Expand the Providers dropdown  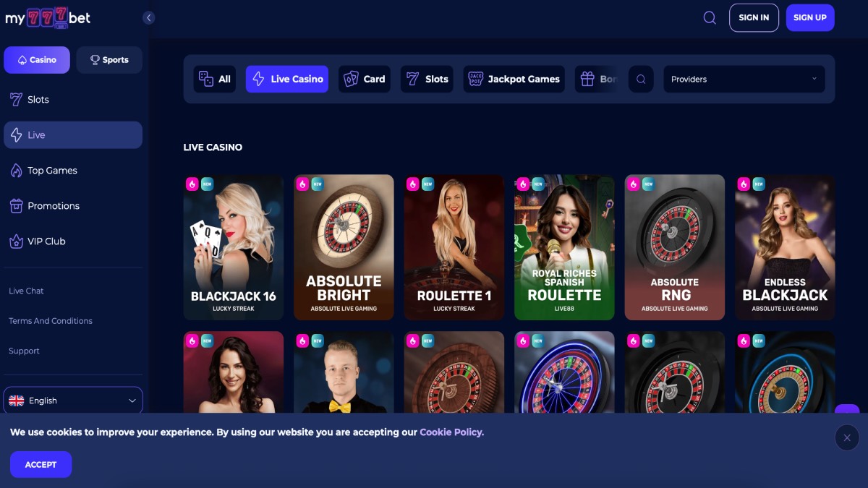pyautogui.click(x=744, y=80)
